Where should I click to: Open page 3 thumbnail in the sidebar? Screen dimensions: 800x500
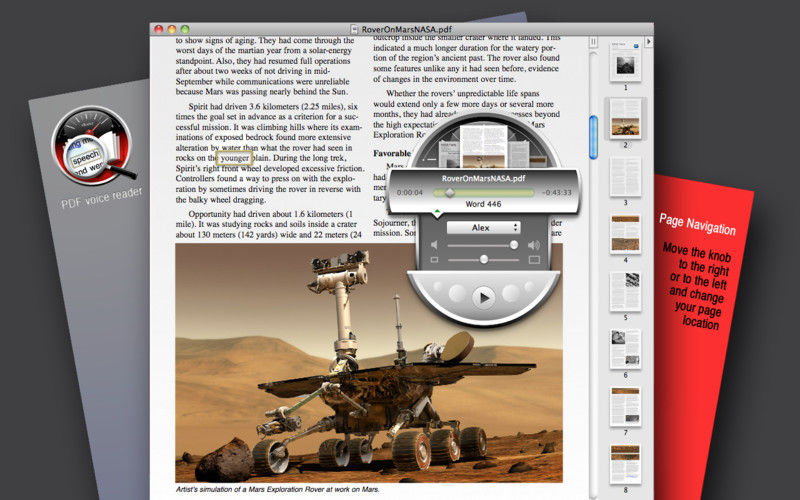pyautogui.click(x=626, y=177)
